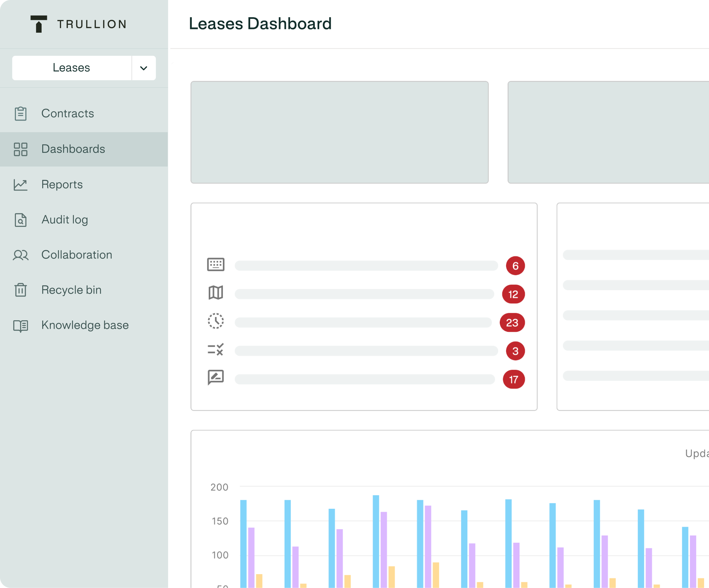Go to Collaboration section
Viewport: 709px width, 588px height.
click(x=84, y=255)
